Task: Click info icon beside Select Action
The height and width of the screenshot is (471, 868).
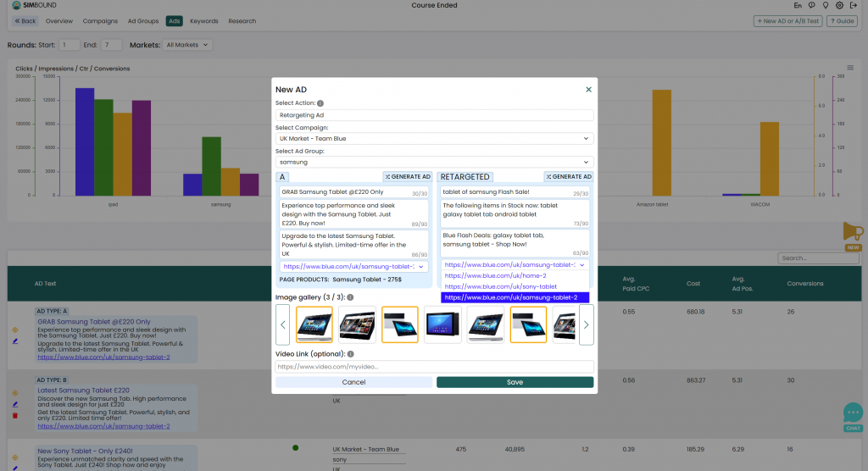Action: (x=320, y=103)
